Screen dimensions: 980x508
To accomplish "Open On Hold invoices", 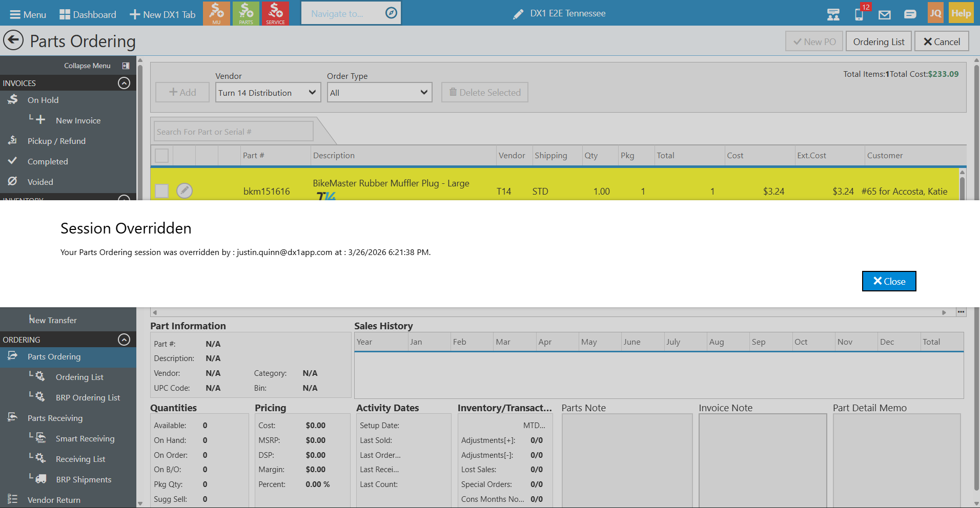I will (x=43, y=100).
